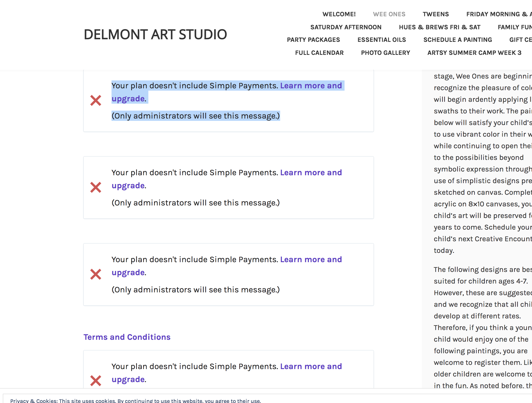The height and width of the screenshot is (403, 532).
Task: Open Artsy Summer Camp Week 3
Action: pos(474,53)
